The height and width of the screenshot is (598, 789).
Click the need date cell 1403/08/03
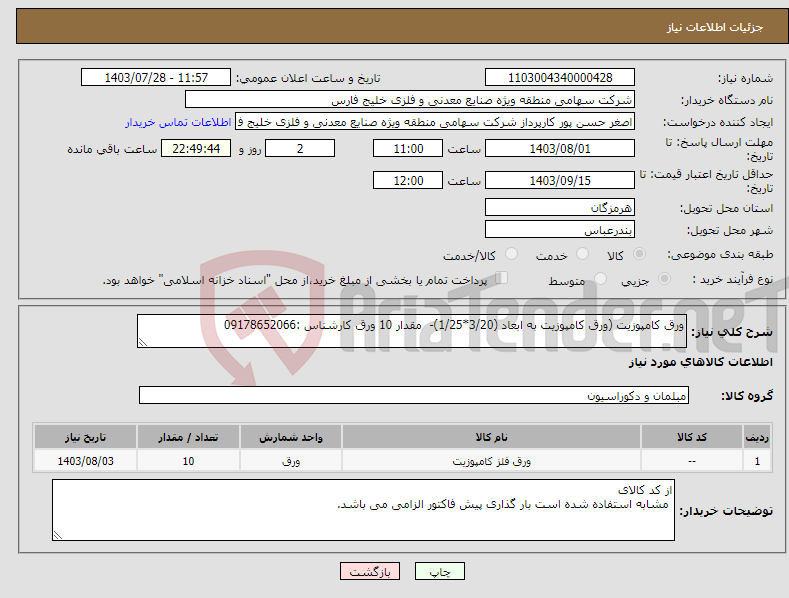[85, 461]
